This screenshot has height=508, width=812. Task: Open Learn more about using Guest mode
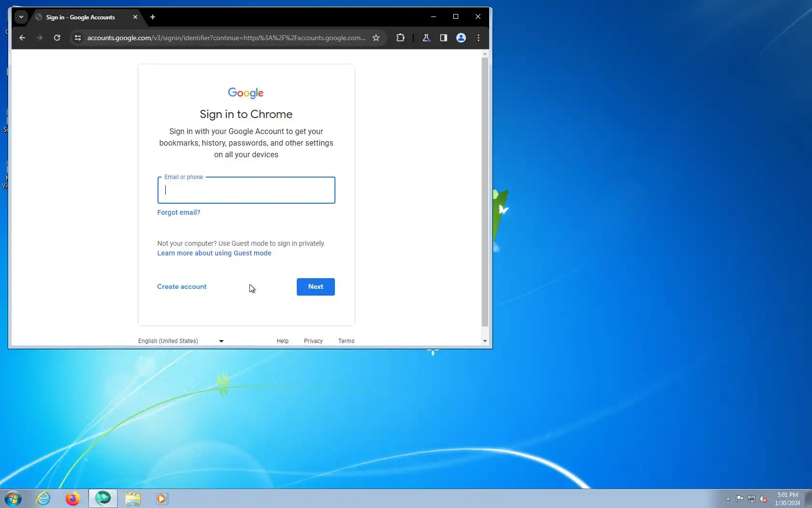click(214, 253)
